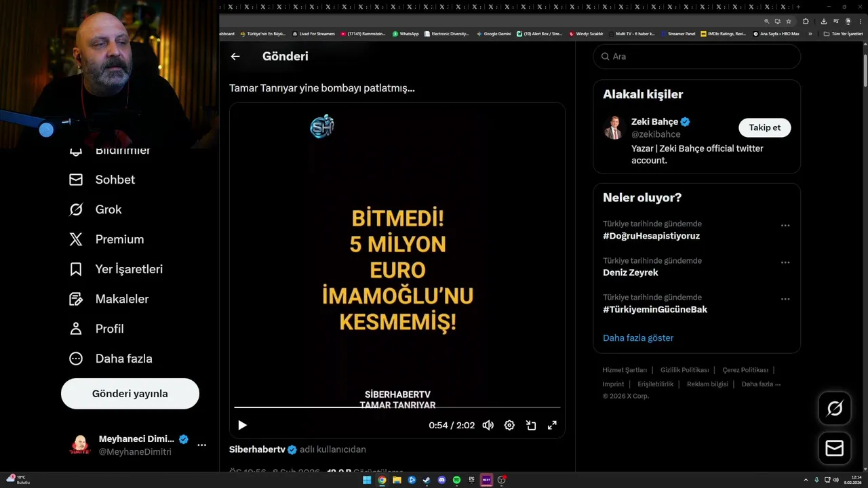Image resolution: width=868 pixels, height=488 pixels.
Task: Open more options for #DoğruHesapistiyoruz trend
Action: point(785,226)
